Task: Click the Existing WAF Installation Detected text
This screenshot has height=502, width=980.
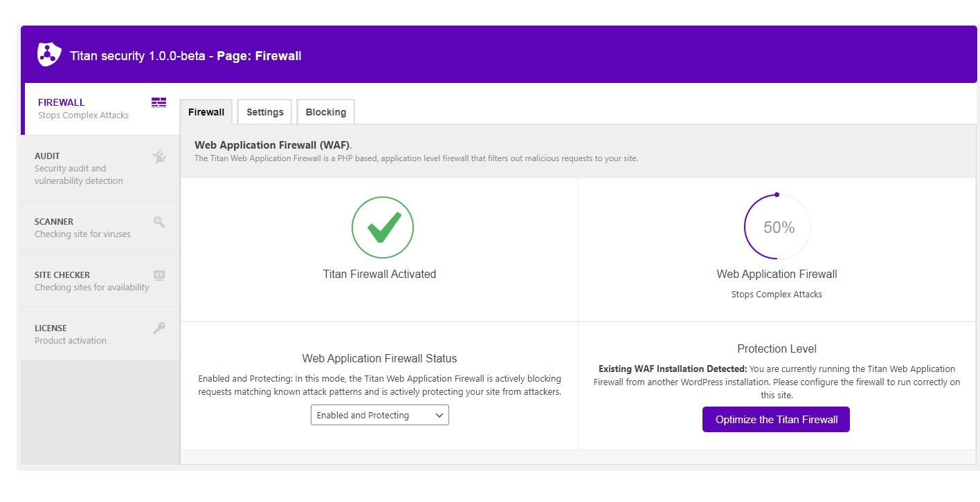Action: 673,369
